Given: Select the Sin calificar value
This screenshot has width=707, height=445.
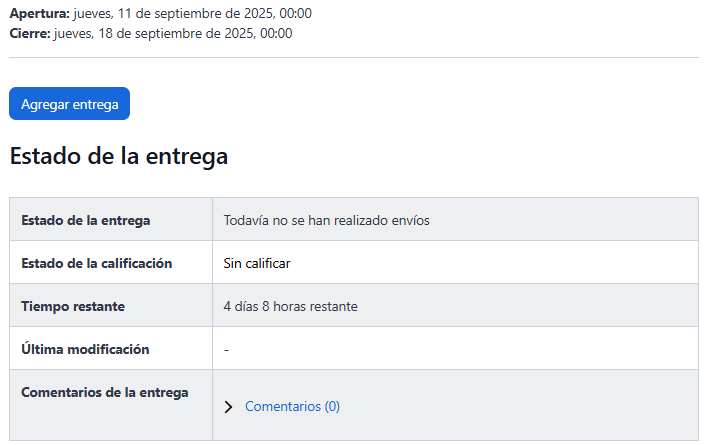Looking at the screenshot, I should (x=257, y=263).
